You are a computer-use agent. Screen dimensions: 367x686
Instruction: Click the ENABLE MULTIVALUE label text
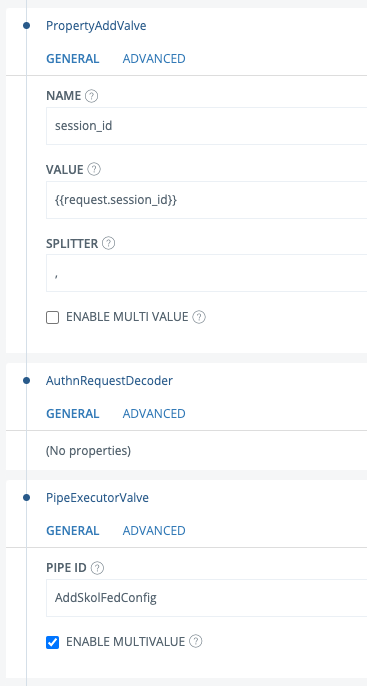(x=126, y=642)
